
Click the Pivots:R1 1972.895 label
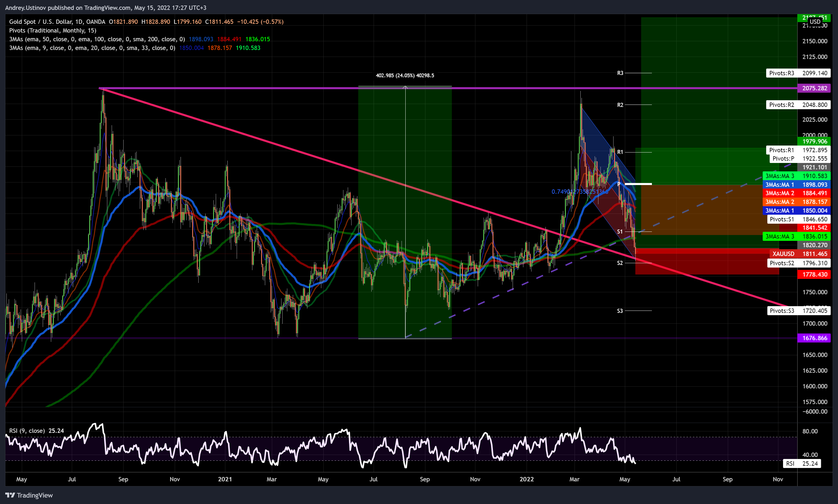coord(798,150)
